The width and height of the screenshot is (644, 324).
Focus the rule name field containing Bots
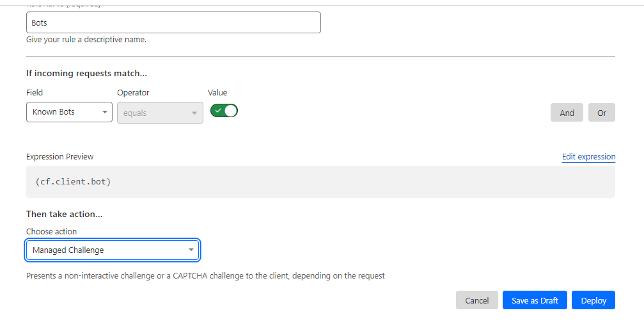tap(173, 22)
